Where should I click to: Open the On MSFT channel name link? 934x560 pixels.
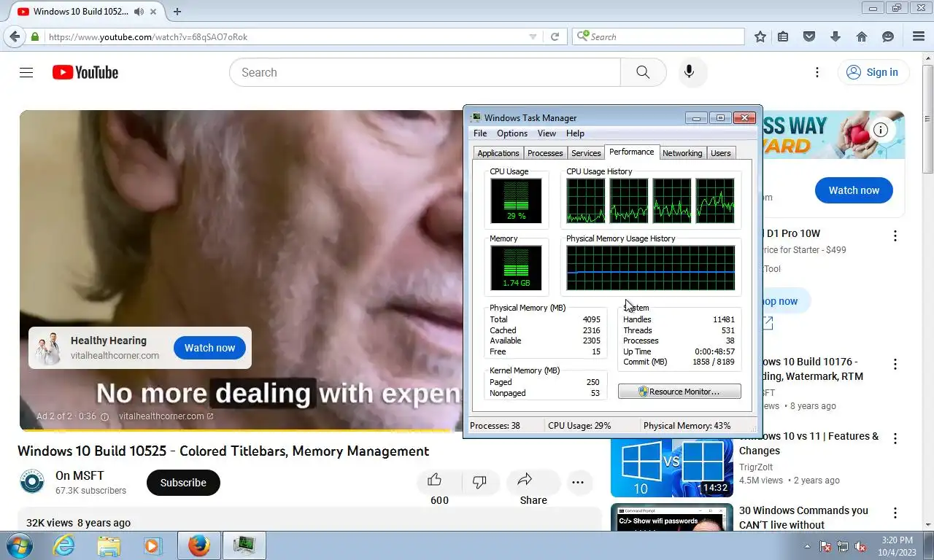tap(80, 475)
